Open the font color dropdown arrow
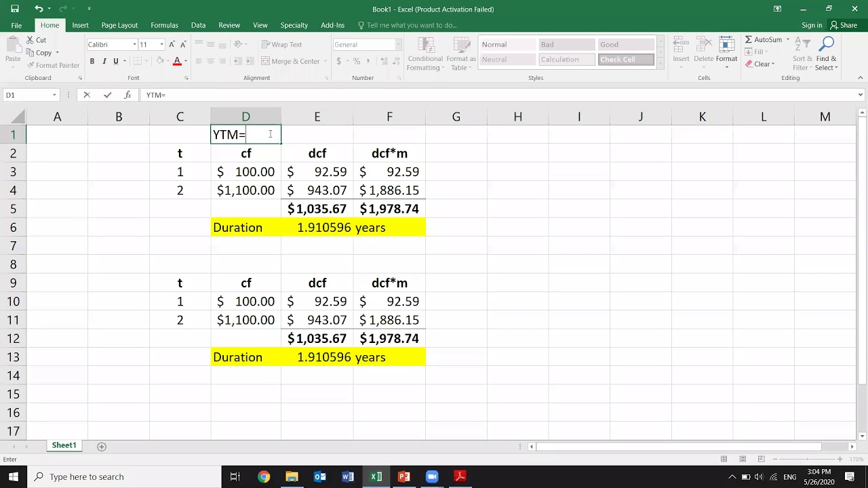This screenshot has width=868, height=488. [x=186, y=61]
